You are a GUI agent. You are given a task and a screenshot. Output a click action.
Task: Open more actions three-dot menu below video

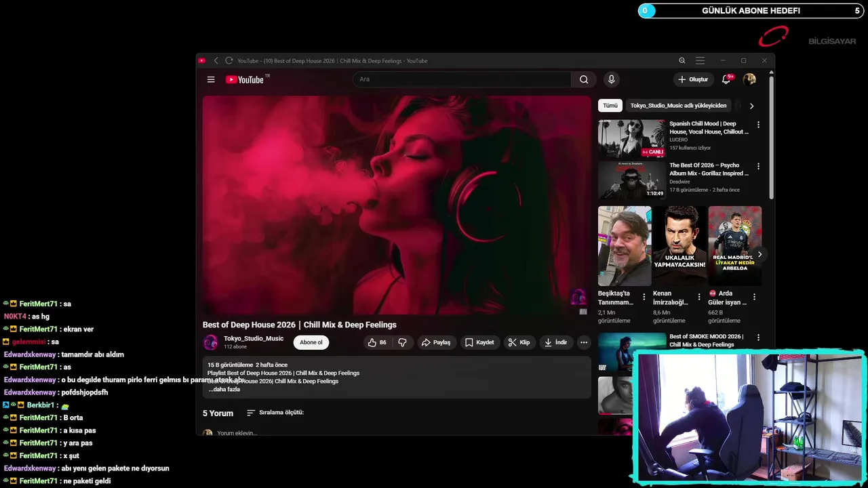(x=584, y=342)
